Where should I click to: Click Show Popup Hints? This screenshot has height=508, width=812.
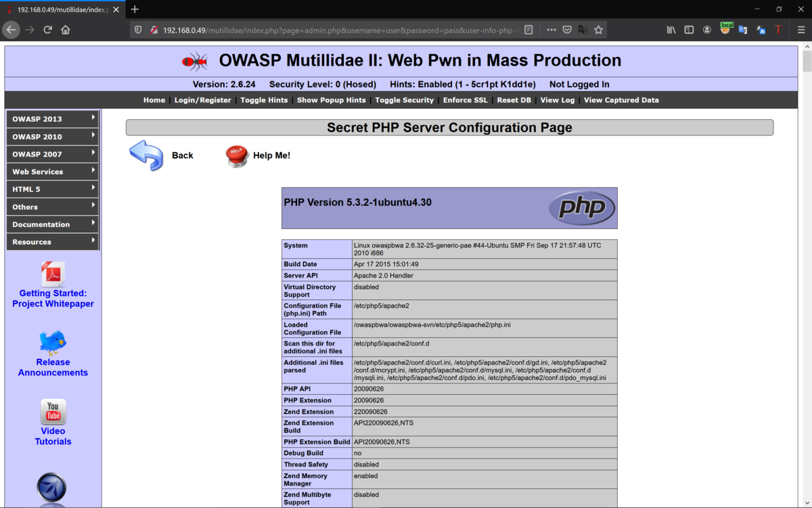tap(332, 100)
